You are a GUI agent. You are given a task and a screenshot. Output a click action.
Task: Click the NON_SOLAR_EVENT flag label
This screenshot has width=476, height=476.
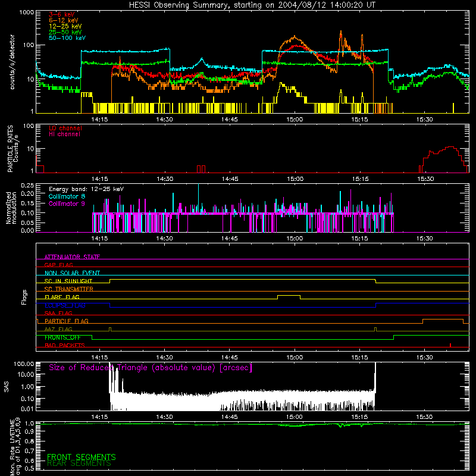(x=72, y=273)
